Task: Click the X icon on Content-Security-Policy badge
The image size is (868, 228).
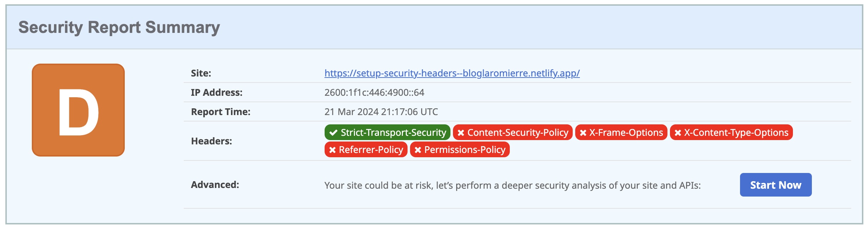Action: (x=461, y=133)
